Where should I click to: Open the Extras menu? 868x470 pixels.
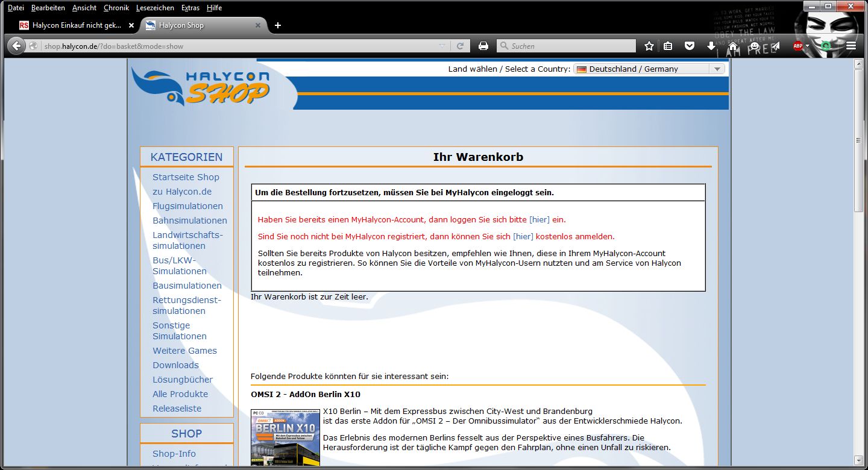190,8
